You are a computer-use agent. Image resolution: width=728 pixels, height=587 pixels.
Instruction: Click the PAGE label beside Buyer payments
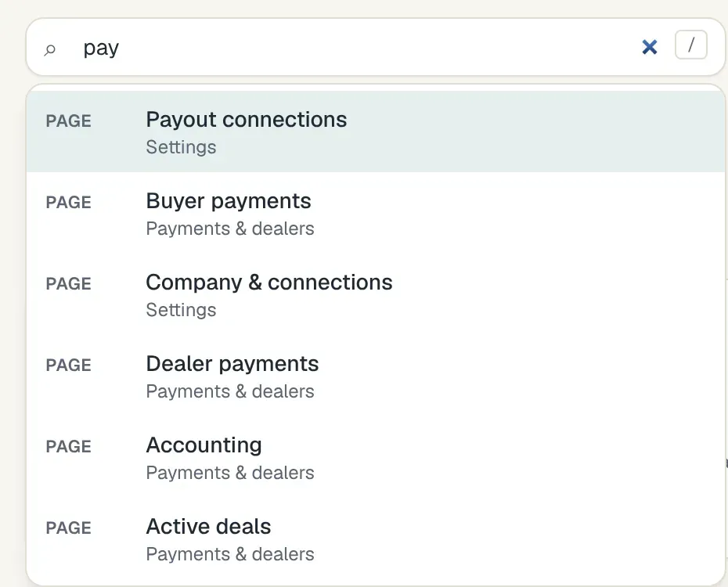point(68,202)
